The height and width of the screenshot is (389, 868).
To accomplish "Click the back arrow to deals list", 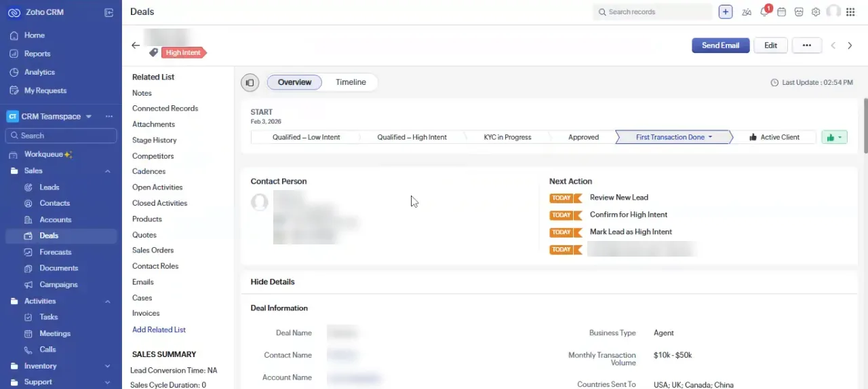I will point(136,45).
